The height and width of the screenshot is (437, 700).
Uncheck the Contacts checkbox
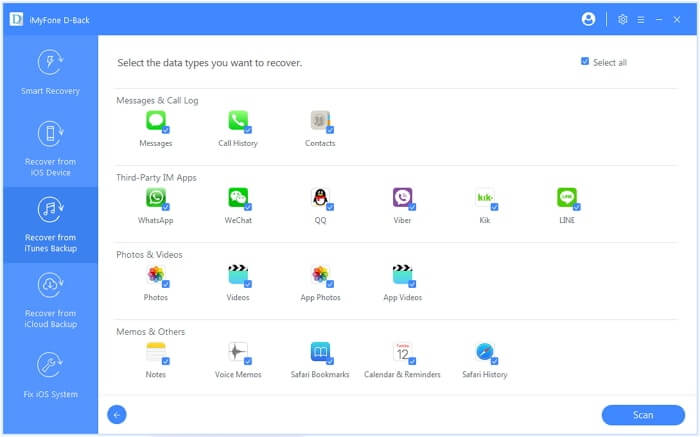click(330, 130)
